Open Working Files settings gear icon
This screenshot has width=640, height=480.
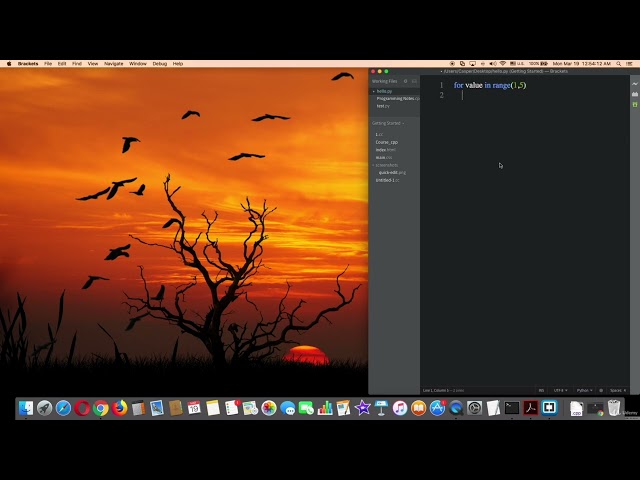click(405, 81)
